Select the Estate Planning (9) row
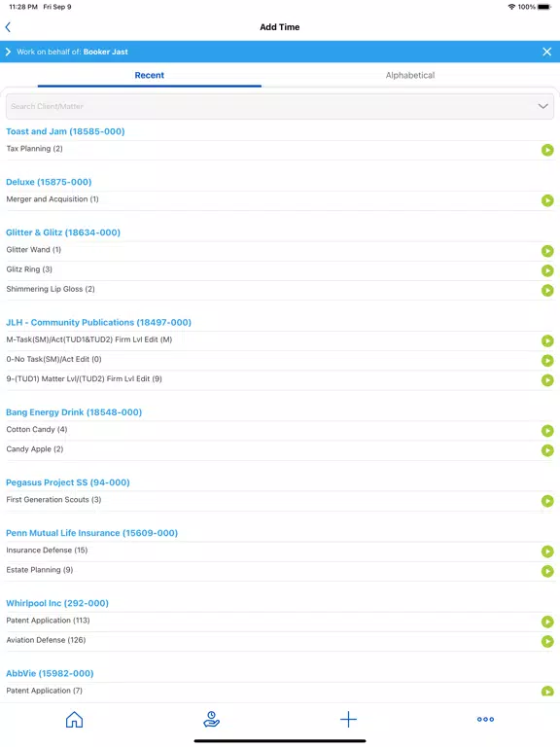The width and height of the screenshot is (560, 747). 280,570
